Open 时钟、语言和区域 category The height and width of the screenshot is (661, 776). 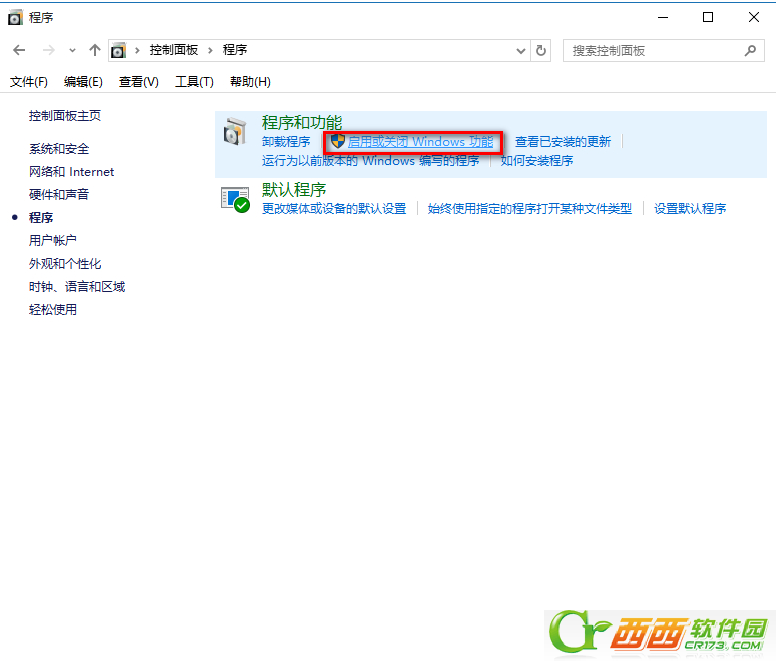pyautogui.click(x=77, y=286)
